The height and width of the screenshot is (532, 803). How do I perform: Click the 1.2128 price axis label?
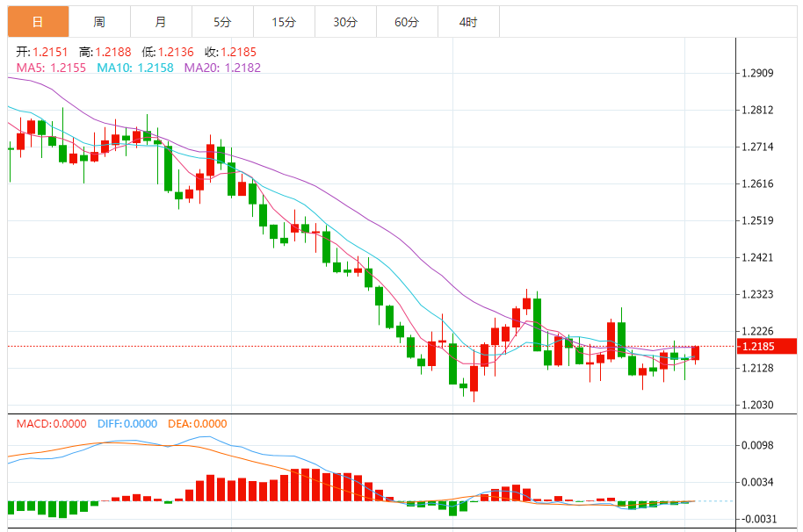(757, 368)
